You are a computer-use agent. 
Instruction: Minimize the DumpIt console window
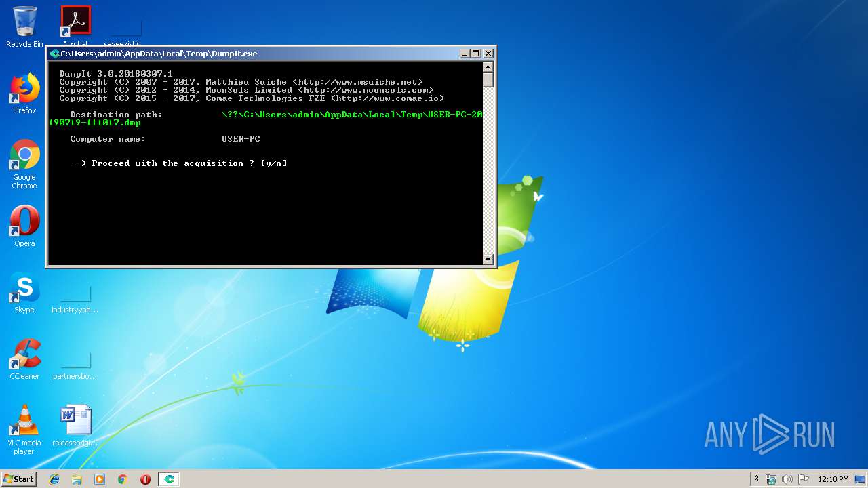465,54
